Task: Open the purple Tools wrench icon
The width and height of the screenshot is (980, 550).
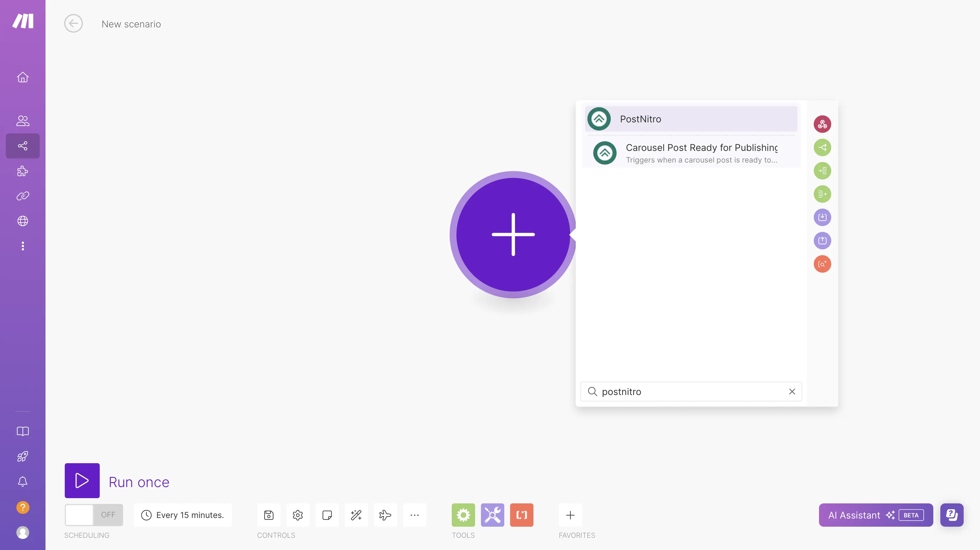Action: [x=492, y=515]
